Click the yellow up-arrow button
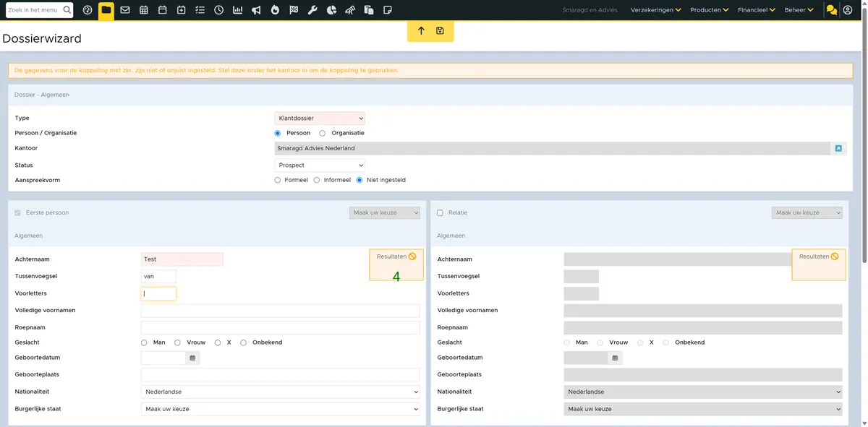 pos(421,31)
